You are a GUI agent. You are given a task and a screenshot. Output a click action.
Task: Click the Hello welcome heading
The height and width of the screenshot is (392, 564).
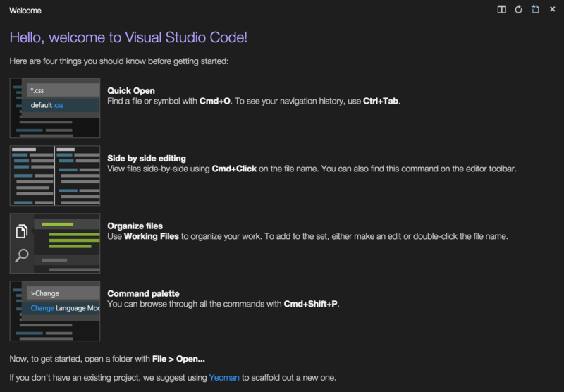128,37
